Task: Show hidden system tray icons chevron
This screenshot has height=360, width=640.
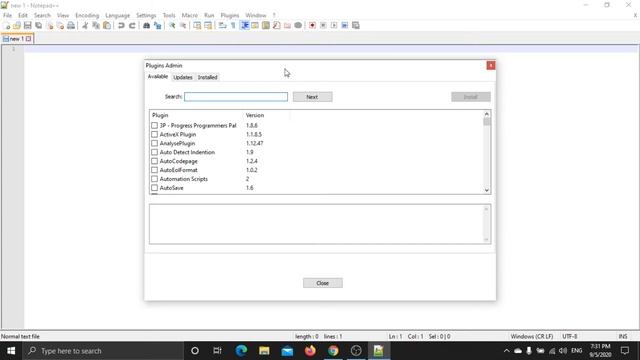Action: 507,351
